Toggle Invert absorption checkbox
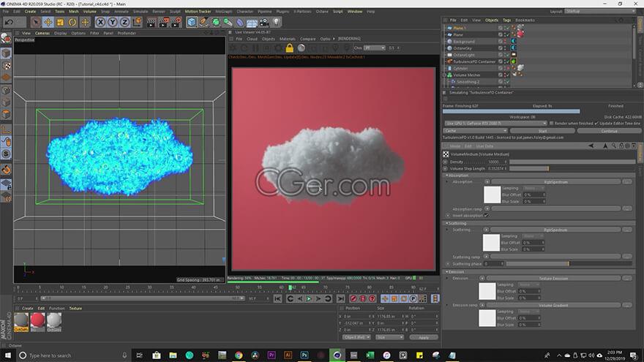Image resolution: width=644 pixels, height=362 pixels. pos(486,215)
